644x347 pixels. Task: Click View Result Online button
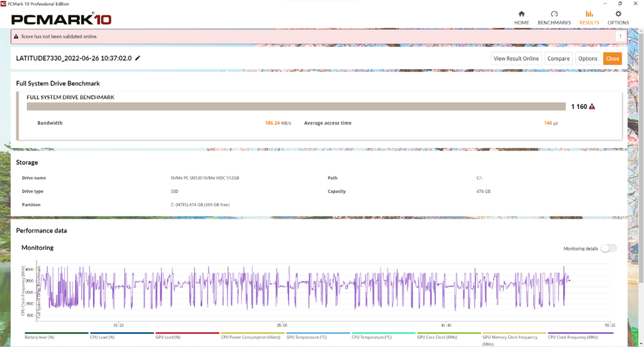pyautogui.click(x=516, y=58)
